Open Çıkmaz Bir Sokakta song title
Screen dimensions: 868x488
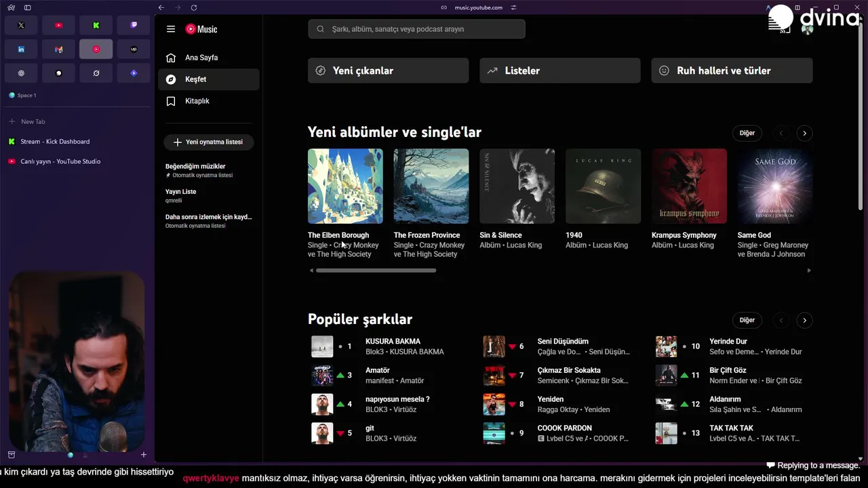(569, 370)
